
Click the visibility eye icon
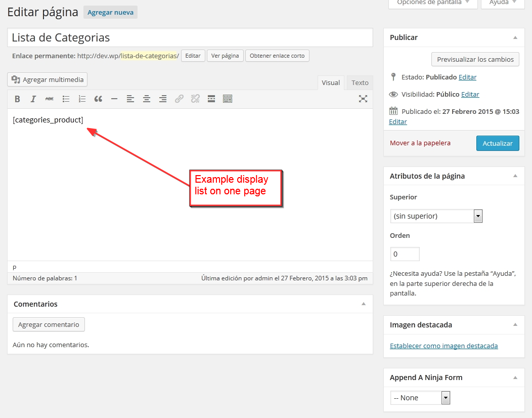pyautogui.click(x=393, y=95)
